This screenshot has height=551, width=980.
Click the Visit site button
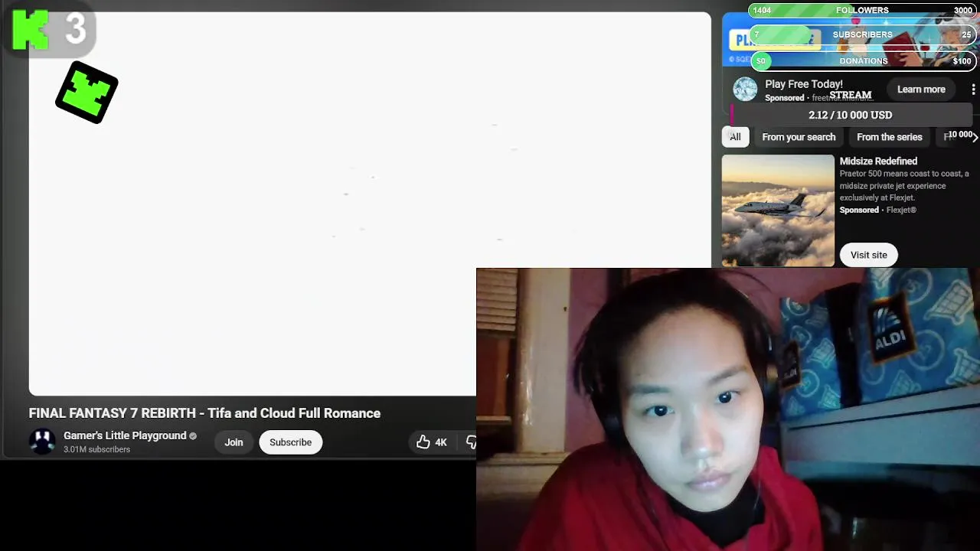868,255
